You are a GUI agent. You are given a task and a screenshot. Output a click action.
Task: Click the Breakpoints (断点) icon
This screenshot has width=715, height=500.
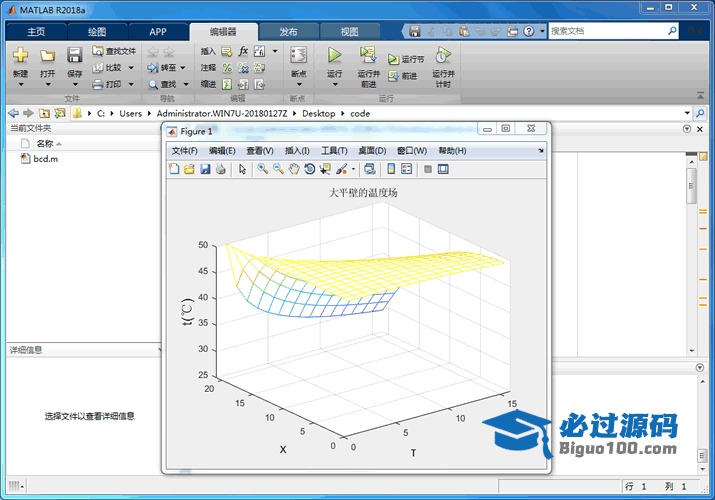(x=298, y=55)
